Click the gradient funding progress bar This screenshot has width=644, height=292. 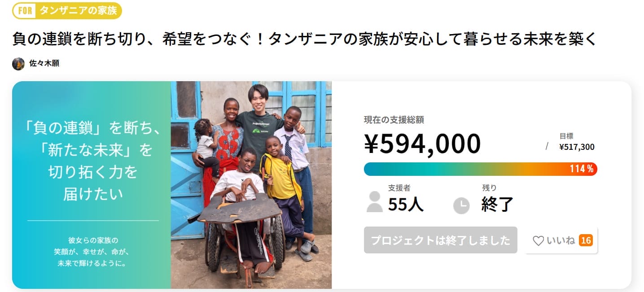462,169
